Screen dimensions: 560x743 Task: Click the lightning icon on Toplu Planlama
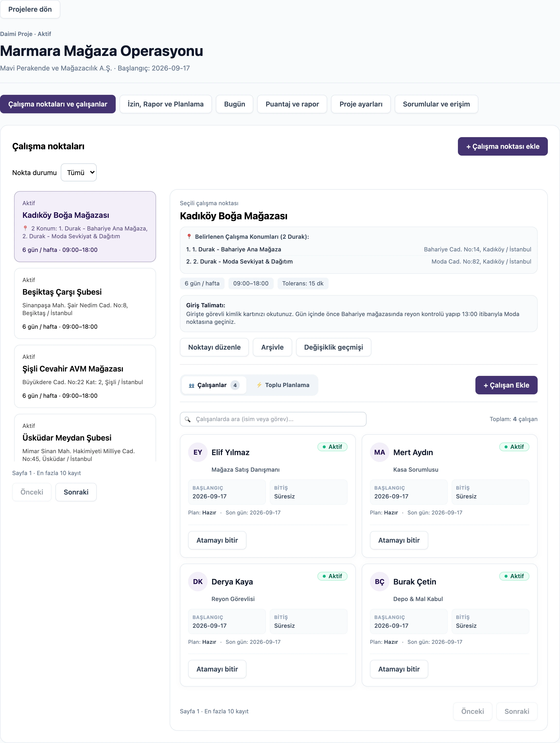[259, 385]
